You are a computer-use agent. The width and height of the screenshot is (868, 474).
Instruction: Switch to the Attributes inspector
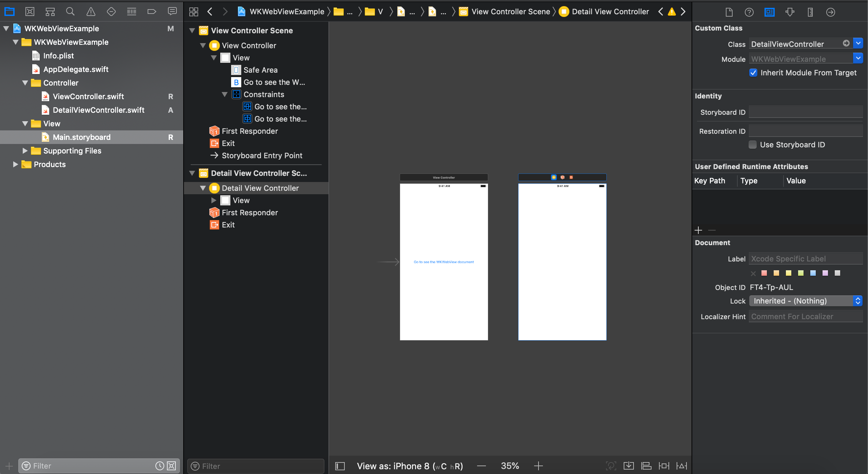tap(790, 12)
